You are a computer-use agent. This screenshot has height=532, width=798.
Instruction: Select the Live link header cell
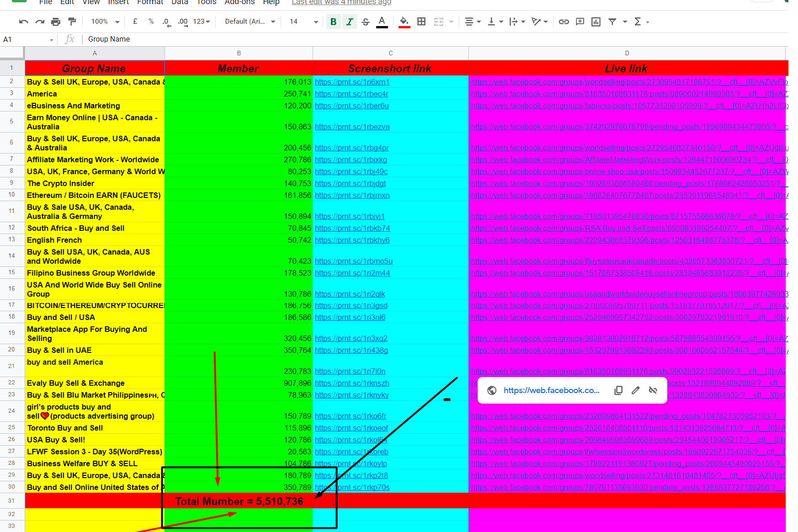[626, 68]
